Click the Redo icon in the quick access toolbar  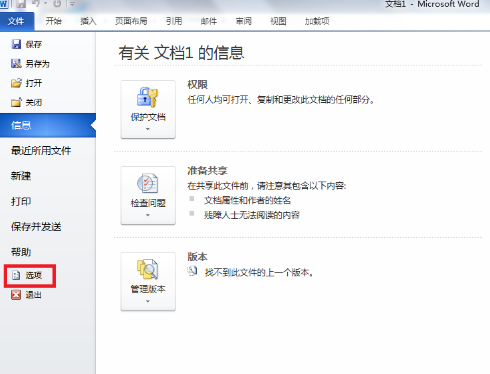(57, 4)
